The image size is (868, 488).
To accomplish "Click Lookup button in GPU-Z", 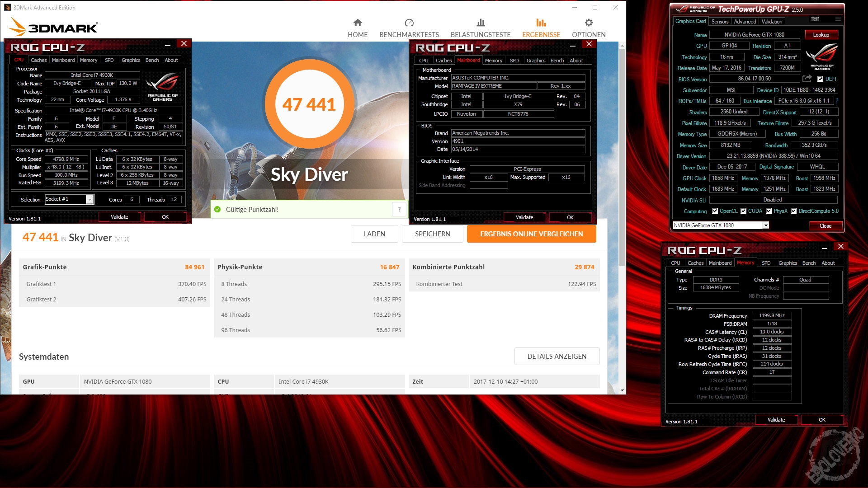I will pos(821,35).
